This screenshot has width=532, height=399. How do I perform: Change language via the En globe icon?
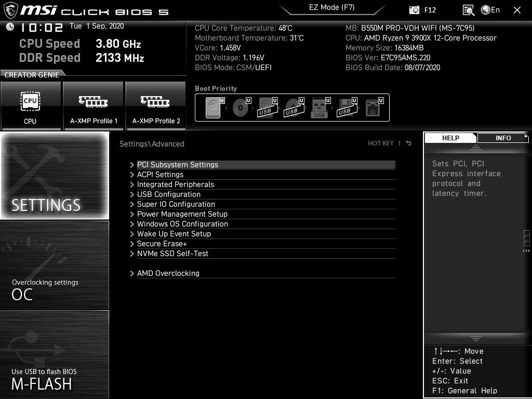[x=490, y=10]
